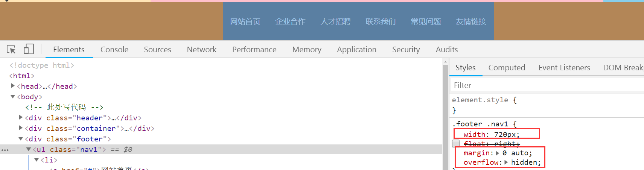Activate the inspect element picker icon
The image size is (644, 170).
click(x=11, y=49)
